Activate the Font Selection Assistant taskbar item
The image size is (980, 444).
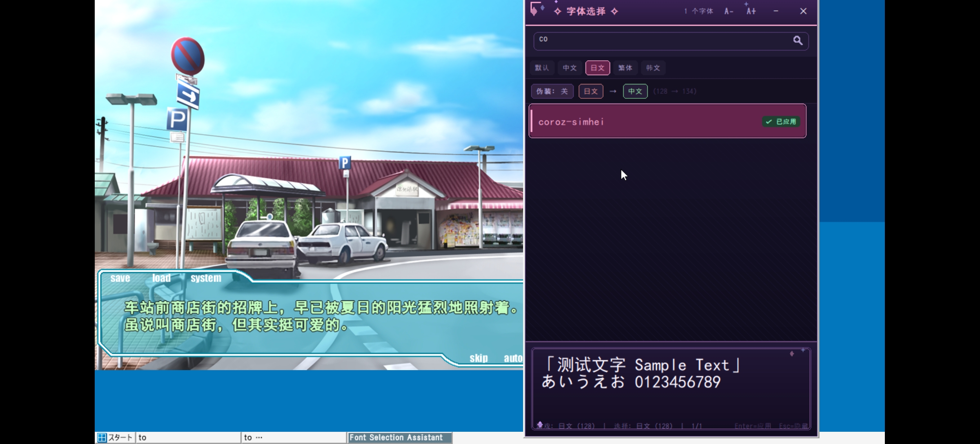(399, 437)
